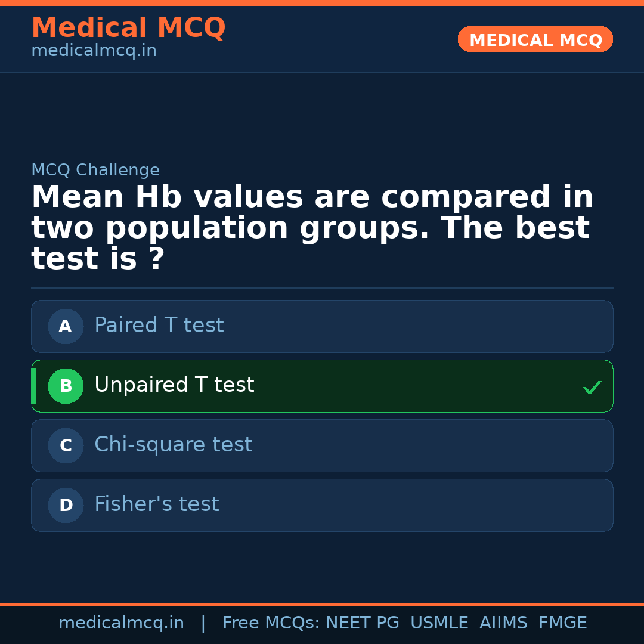
Task: Switch to the NEET PG tab
Action: (362, 622)
